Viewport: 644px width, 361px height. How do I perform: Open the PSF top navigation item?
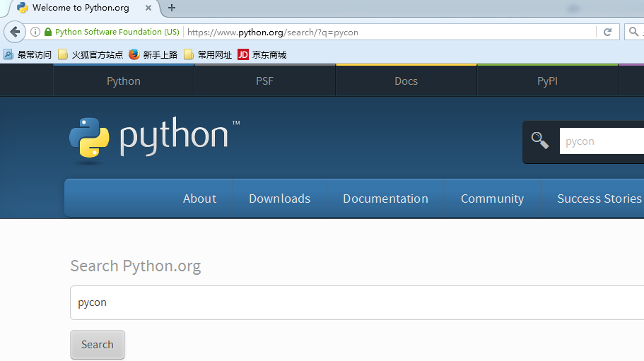tap(264, 81)
